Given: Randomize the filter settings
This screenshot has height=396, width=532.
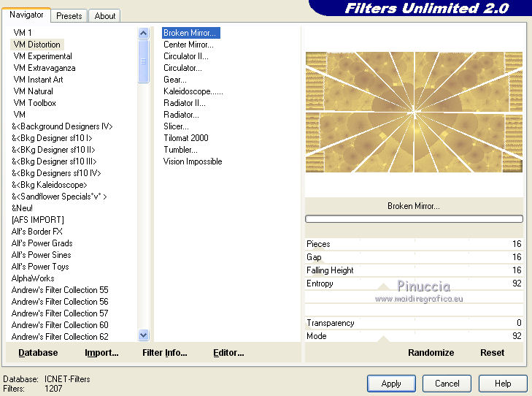Looking at the screenshot, I should (431, 353).
